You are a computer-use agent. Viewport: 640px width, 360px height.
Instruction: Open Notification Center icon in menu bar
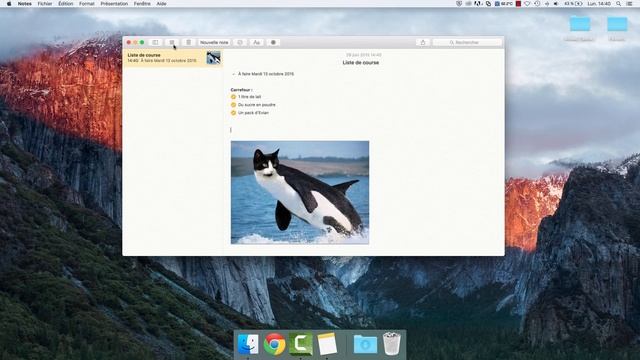[629, 4]
